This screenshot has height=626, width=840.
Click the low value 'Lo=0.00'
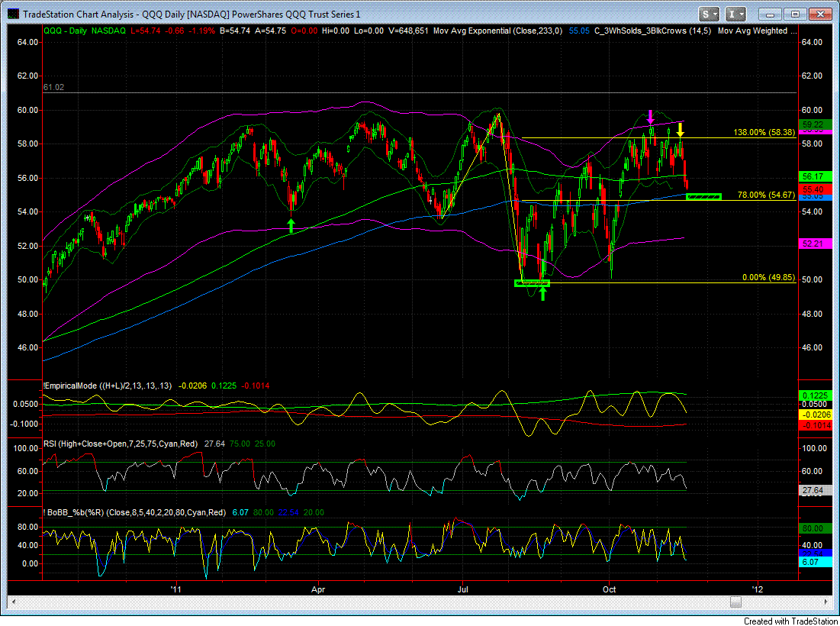369,31
